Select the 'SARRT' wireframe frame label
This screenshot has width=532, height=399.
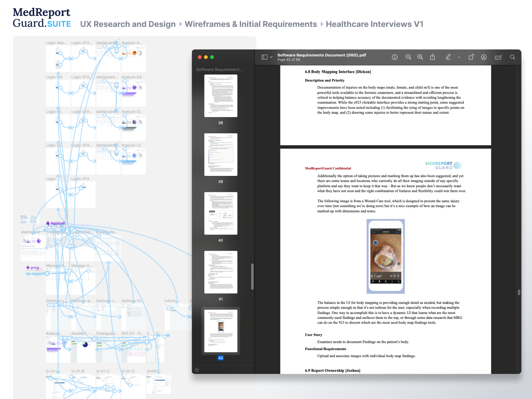pos(153,371)
